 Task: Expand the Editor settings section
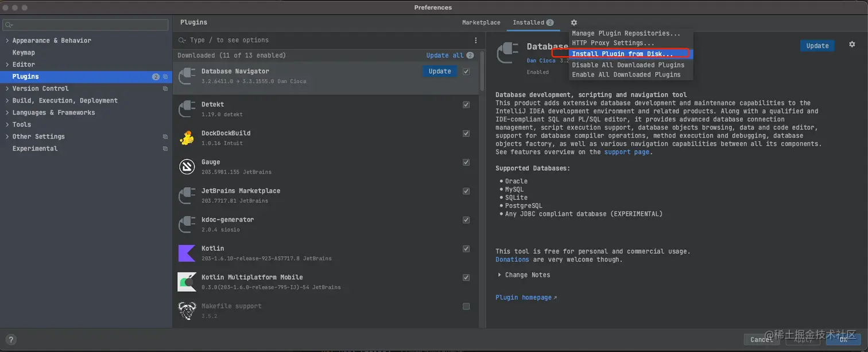click(x=7, y=65)
